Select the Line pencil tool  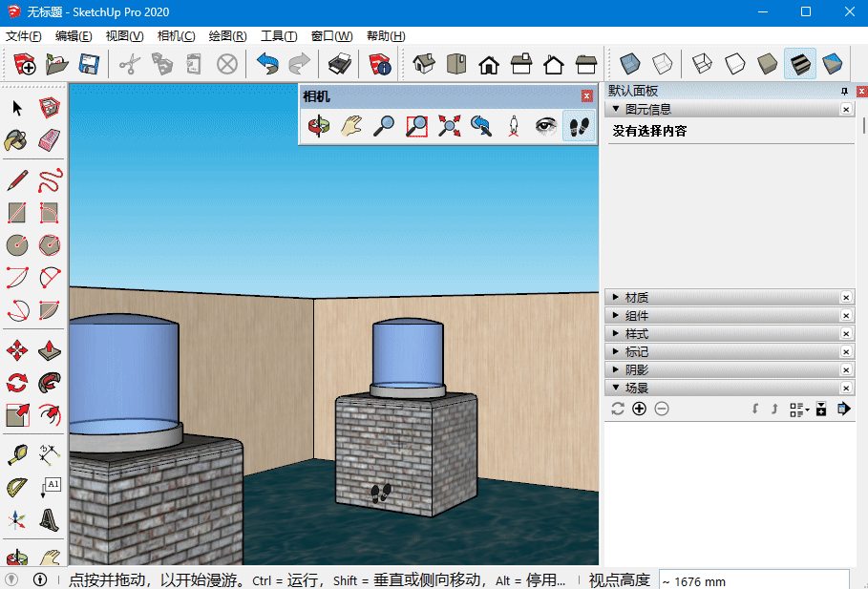(17, 180)
